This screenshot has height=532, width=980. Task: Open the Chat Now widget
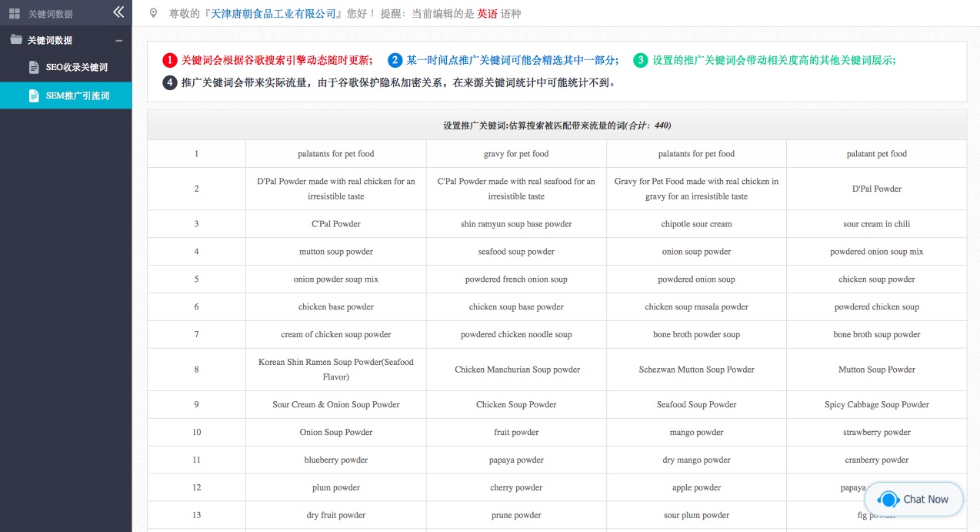click(914, 499)
